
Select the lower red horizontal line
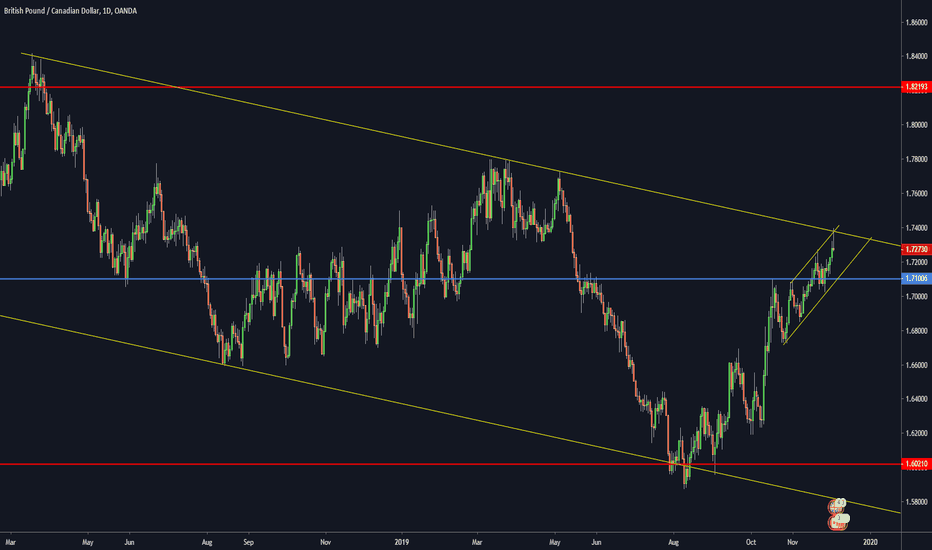(400, 465)
